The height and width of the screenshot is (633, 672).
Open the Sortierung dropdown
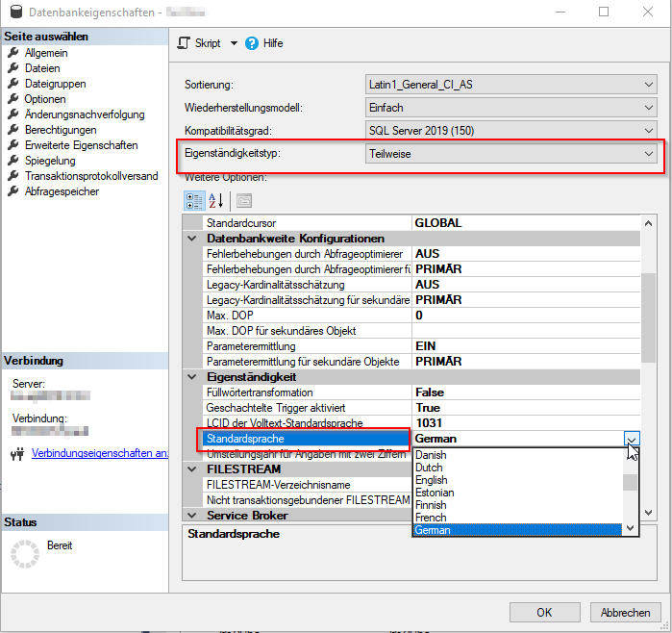click(650, 85)
